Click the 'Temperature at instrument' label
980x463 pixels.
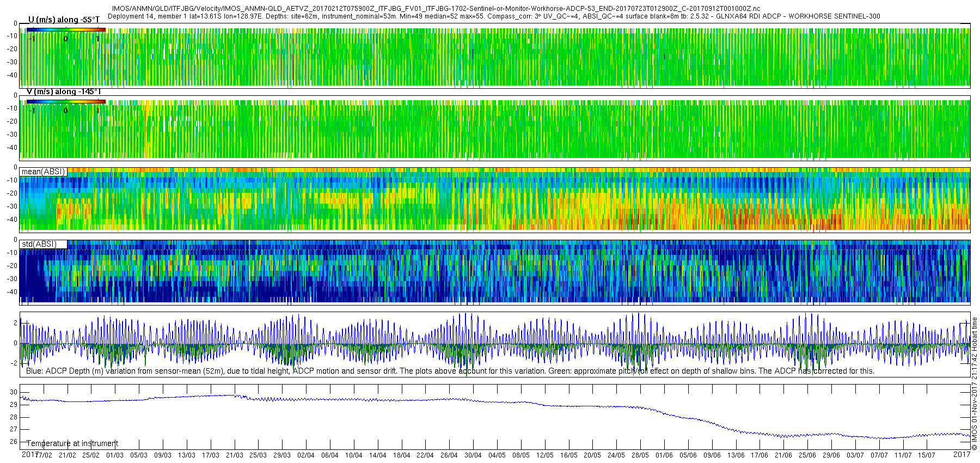(x=72, y=443)
